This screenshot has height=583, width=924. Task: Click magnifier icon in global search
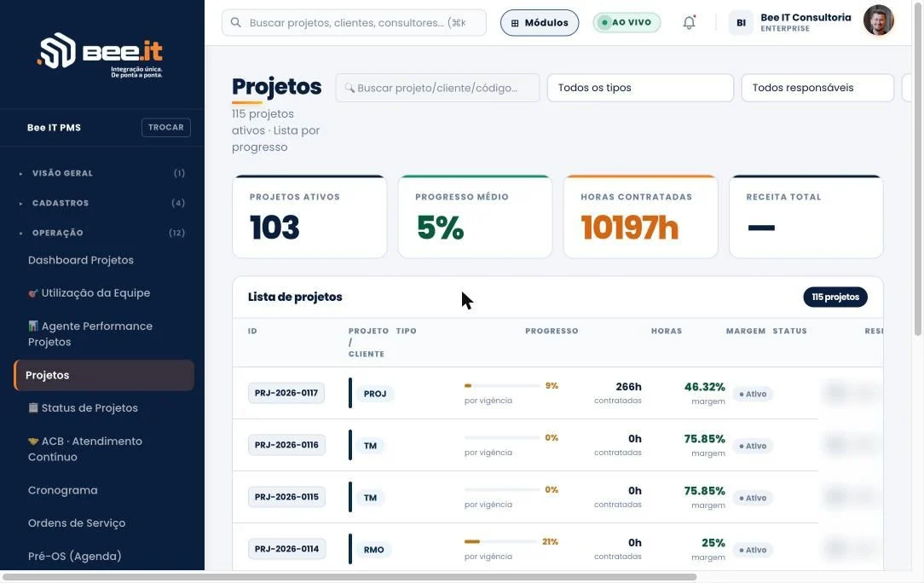(x=236, y=22)
